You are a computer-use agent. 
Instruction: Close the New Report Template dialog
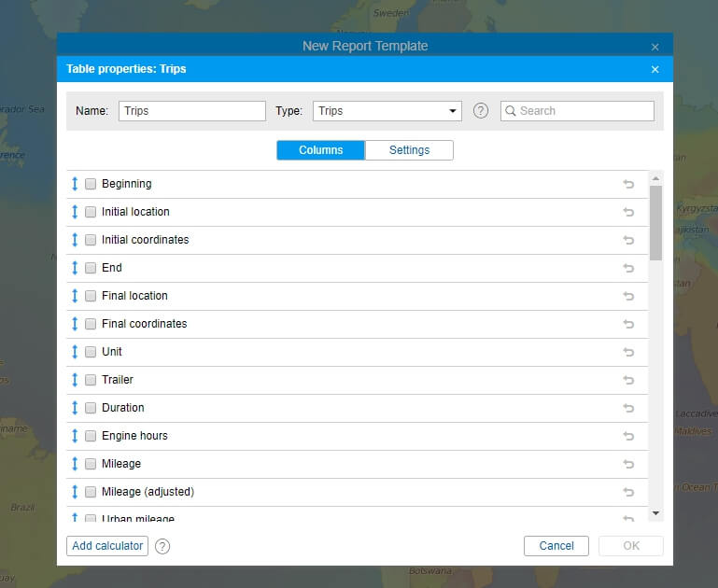pos(655,47)
